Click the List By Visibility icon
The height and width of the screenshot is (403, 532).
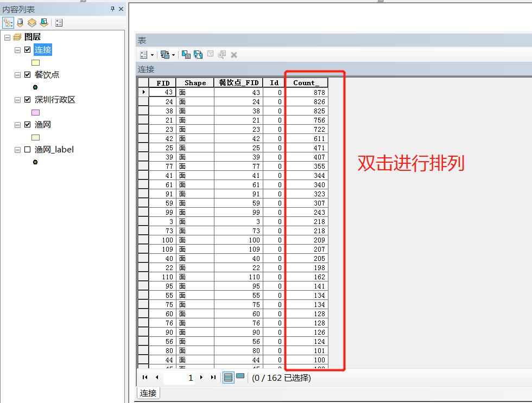click(x=32, y=23)
